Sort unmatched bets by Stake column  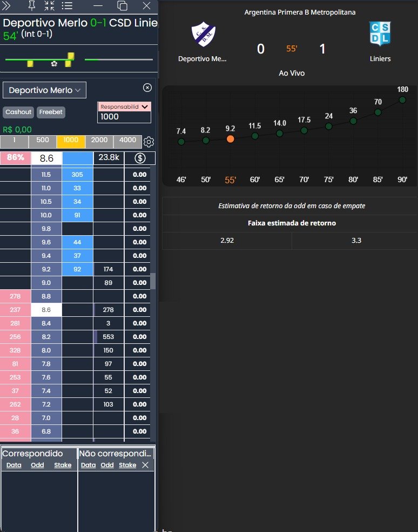[x=127, y=465]
